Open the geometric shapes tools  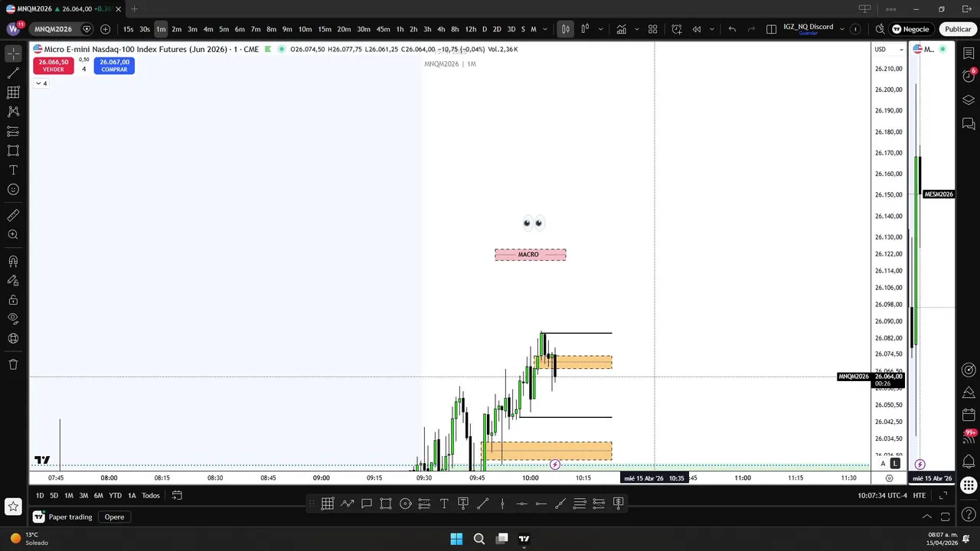pyautogui.click(x=13, y=151)
